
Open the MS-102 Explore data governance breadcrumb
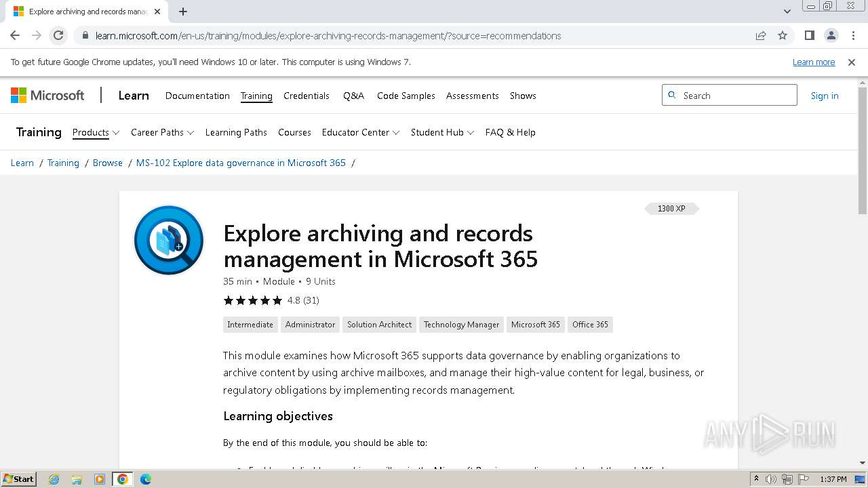(x=241, y=163)
